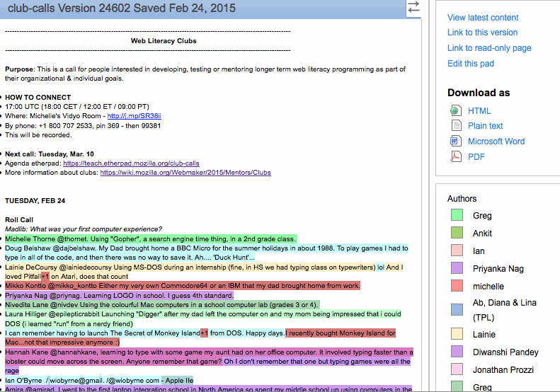Open Link to this version
The image size is (560, 392).
[x=483, y=33]
